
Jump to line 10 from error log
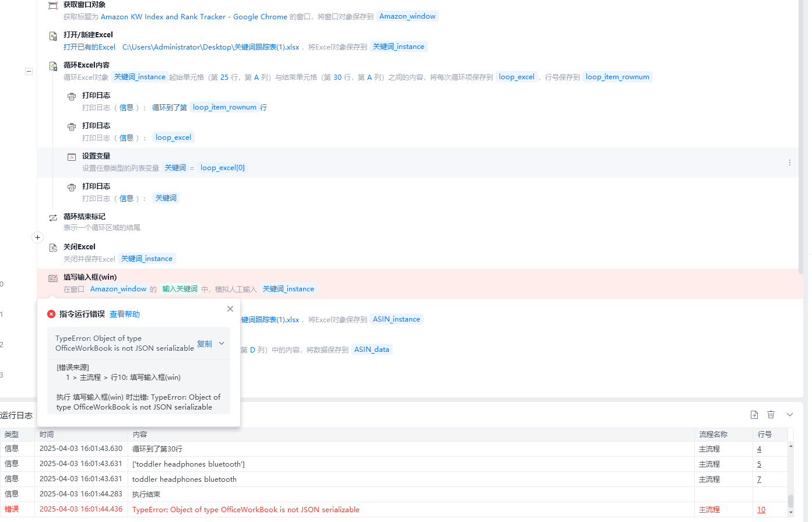click(x=761, y=510)
